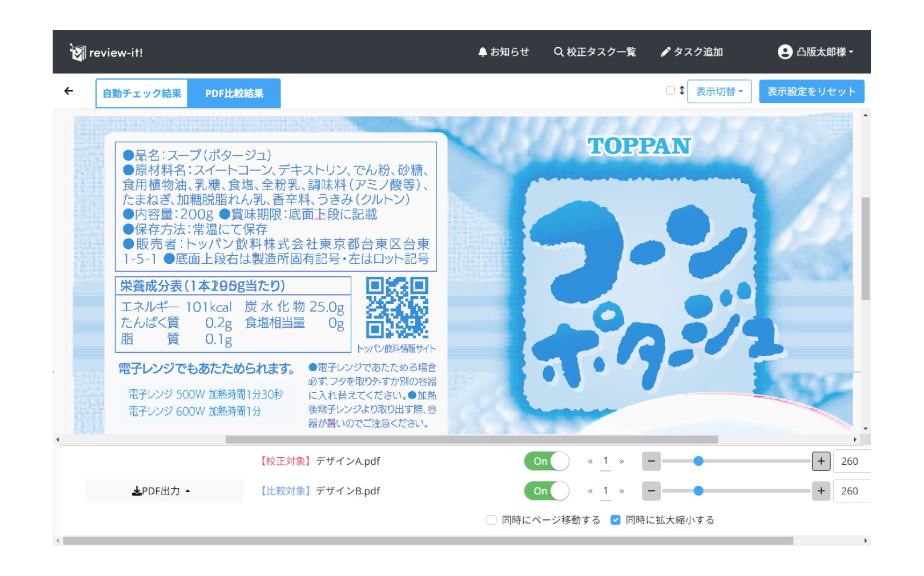This screenshot has height=576, width=924.
Task: Click the QR code in the preview
Action: (397, 307)
